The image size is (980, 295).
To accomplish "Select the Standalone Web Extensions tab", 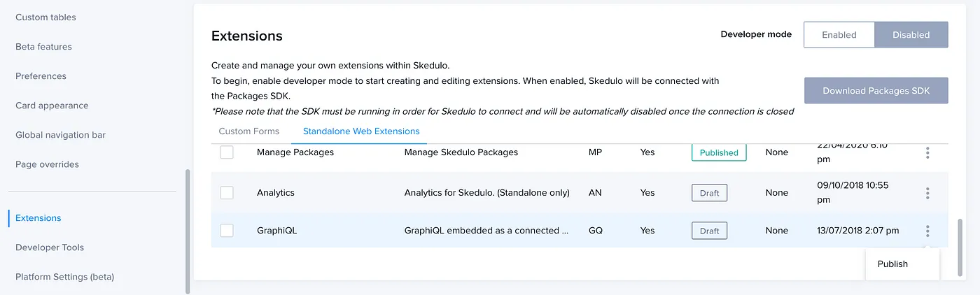I will click(x=361, y=131).
